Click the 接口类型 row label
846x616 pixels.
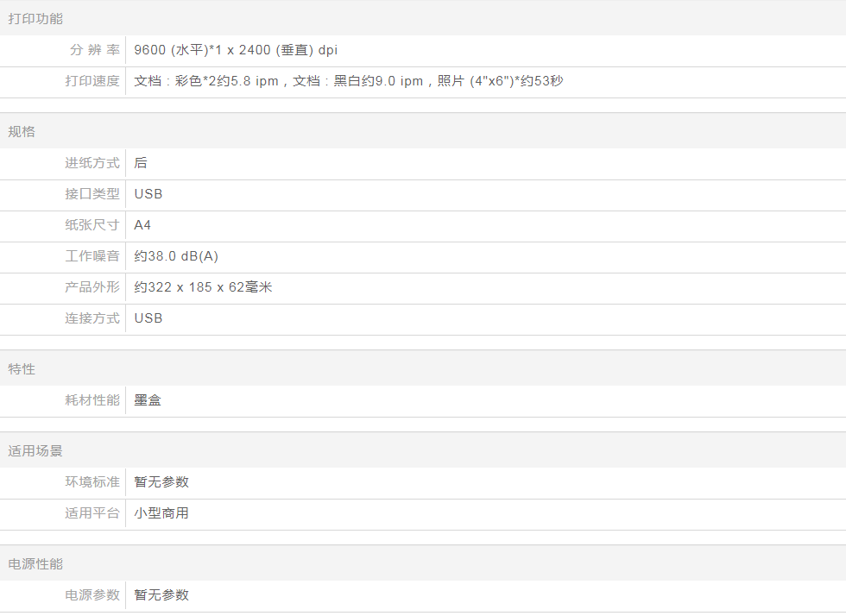tap(92, 194)
